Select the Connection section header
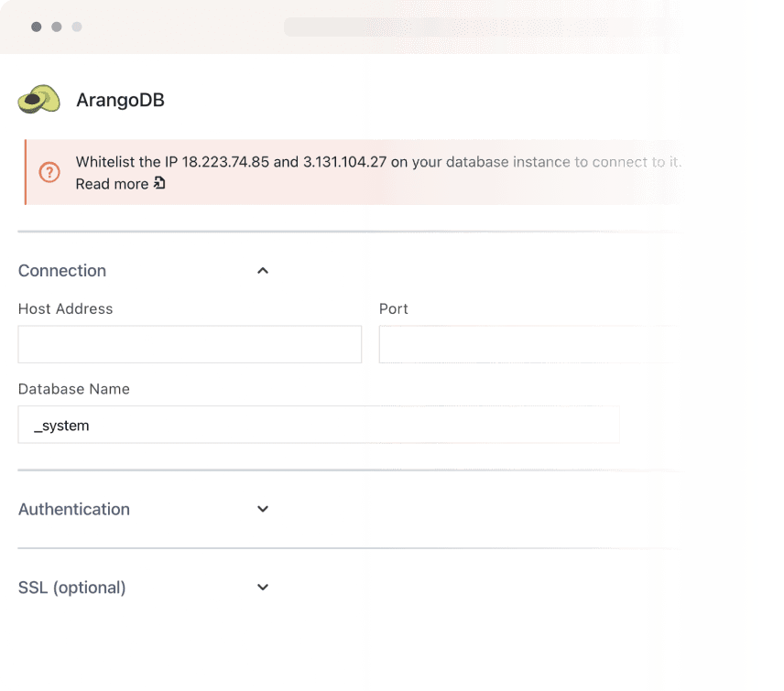784x691 pixels. (x=61, y=270)
